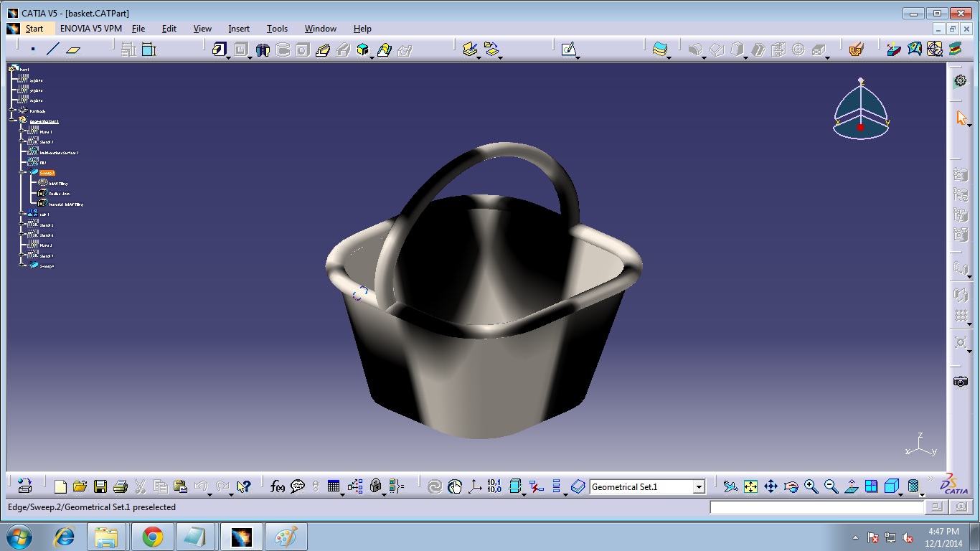Open the File menu
980x551 pixels.
tap(138, 29)
